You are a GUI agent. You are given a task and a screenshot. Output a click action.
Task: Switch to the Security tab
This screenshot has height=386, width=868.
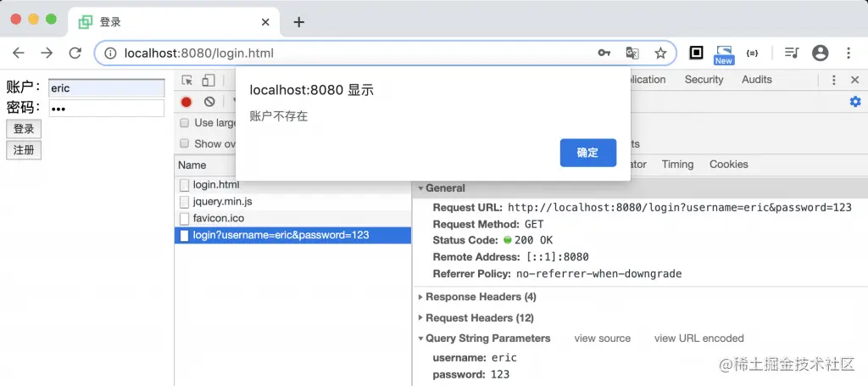coord(704,80)
